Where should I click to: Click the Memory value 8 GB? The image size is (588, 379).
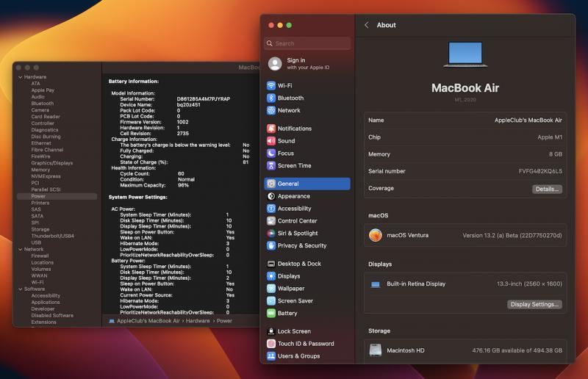pos(556,154)
